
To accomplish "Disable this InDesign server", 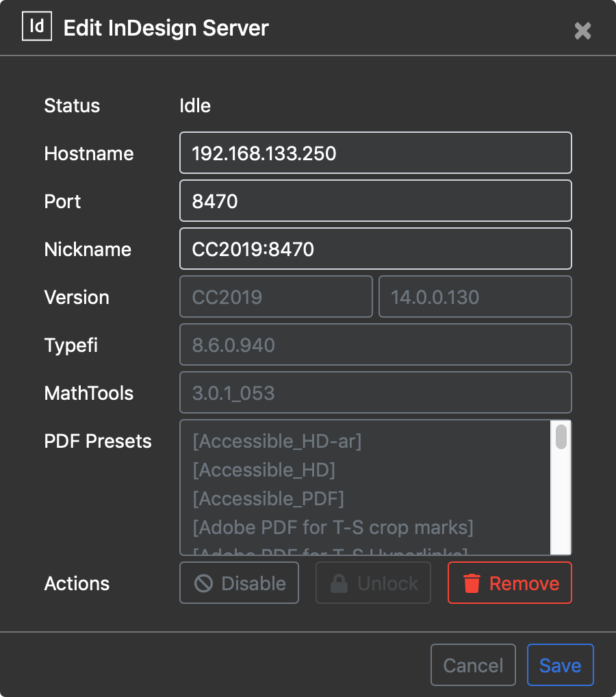I will point(239,583).
